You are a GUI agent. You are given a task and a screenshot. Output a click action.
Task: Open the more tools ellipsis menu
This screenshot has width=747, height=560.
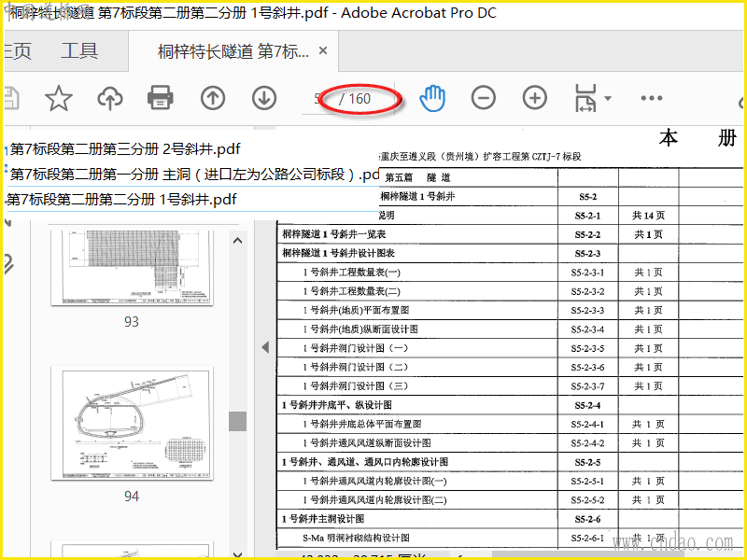click(651, 98)
